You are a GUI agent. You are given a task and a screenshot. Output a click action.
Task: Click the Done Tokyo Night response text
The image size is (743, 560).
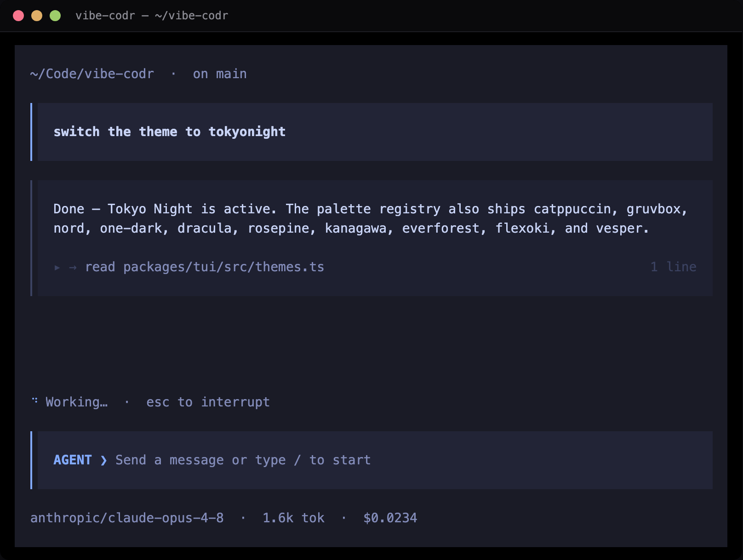pyautogui.click(x=371, y=219)
